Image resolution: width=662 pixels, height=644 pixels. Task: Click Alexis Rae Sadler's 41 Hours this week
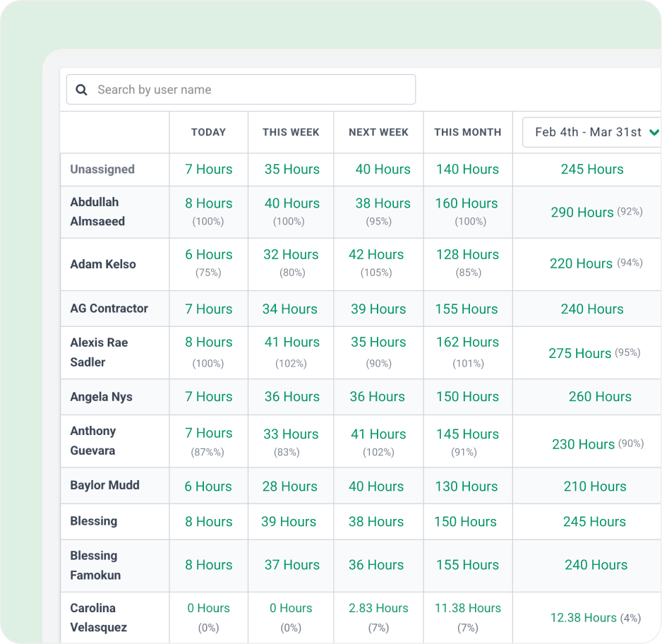[292, 342]
